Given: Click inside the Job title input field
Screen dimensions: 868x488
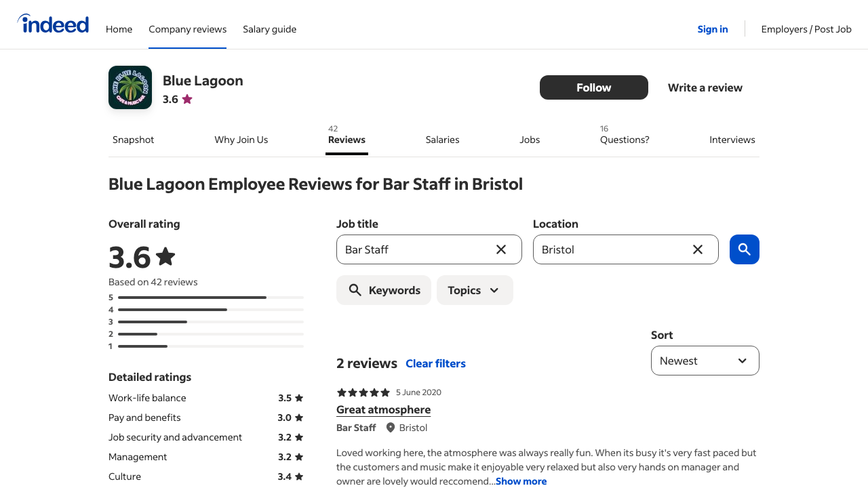Looking at the screenshot, I should pos(414,249).
